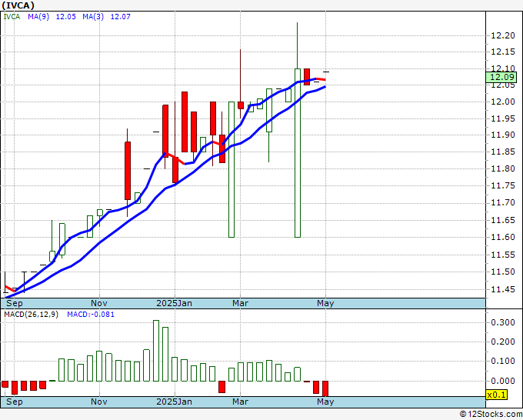Click the 11.50 price axis label
The height and width of the screenshot is (420, 523).
[503, 272]
